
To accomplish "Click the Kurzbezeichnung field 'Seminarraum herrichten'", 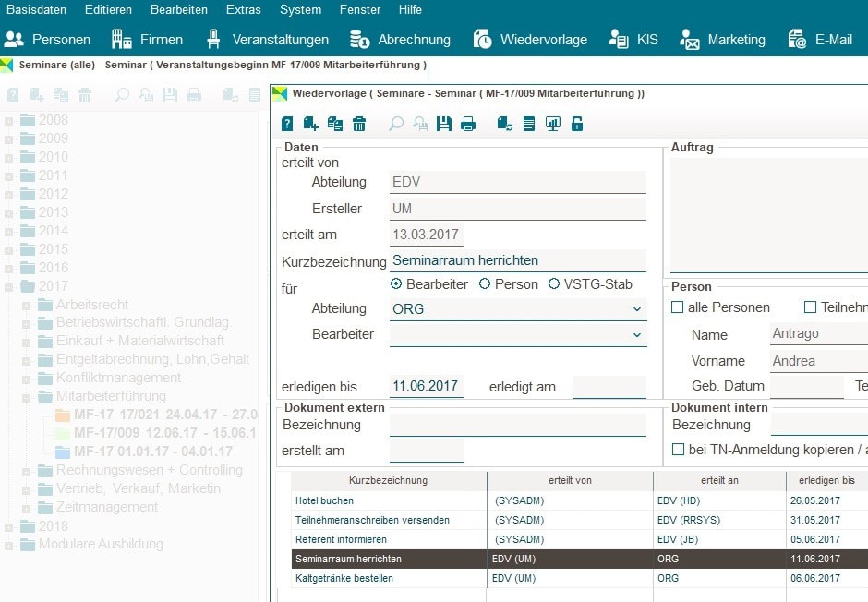I will (x=518, y=260).
